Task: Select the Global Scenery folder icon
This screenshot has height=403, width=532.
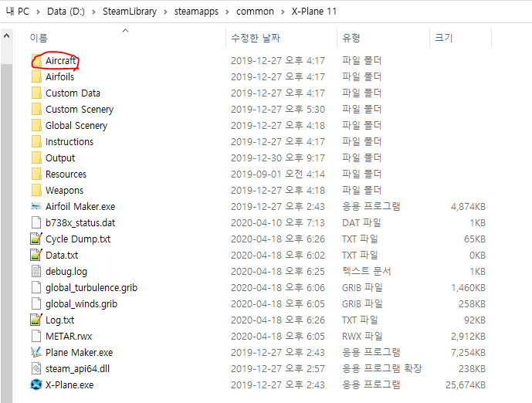Action: 36,126
